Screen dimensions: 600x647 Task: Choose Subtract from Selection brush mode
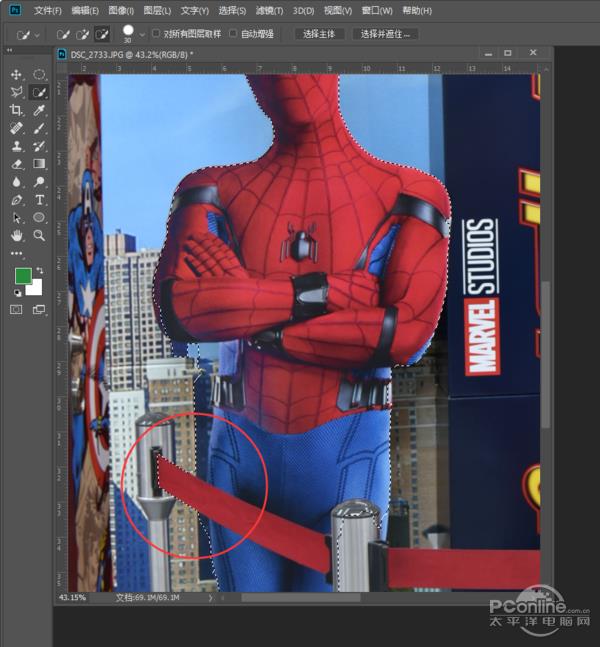[x=102, y=34]
